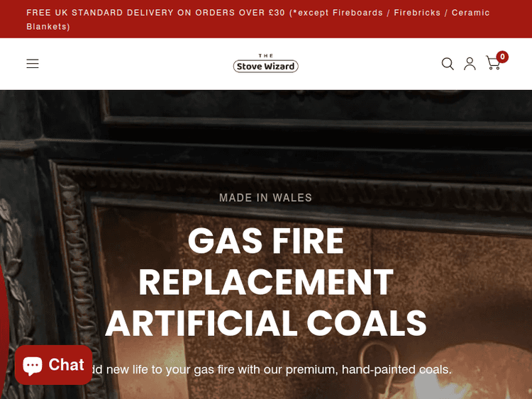Click the word 'Chat' on chat widget
532x399 pixels.
pos(66,365)
